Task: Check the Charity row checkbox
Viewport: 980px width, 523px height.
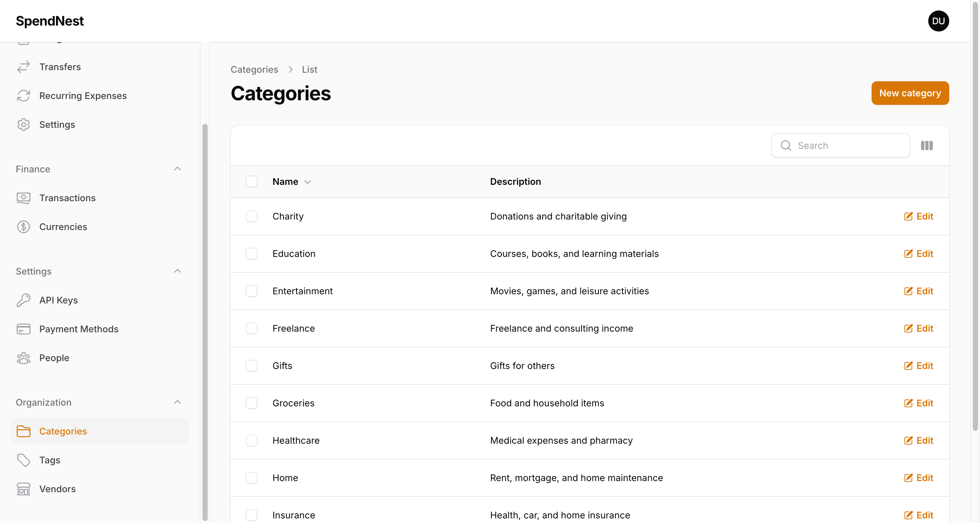Action: 251,216
